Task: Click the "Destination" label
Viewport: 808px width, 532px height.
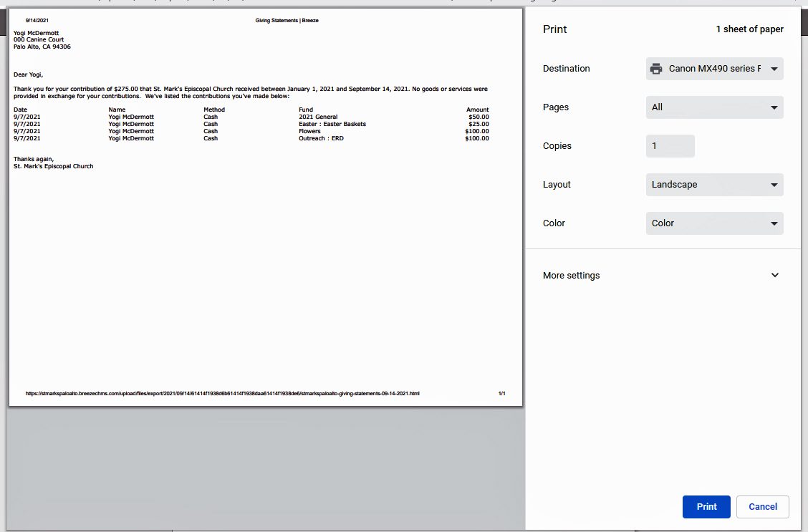Action: point(567,69)
